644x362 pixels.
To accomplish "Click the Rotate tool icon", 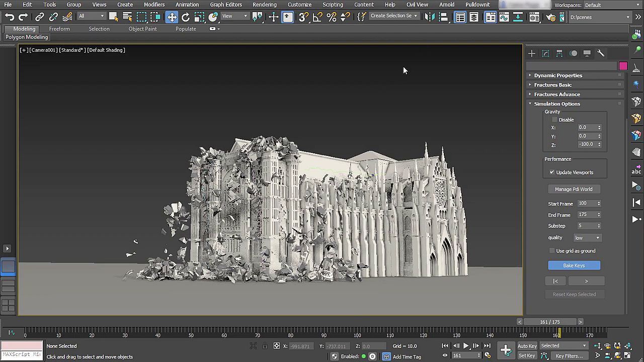I will pos(186,17).
